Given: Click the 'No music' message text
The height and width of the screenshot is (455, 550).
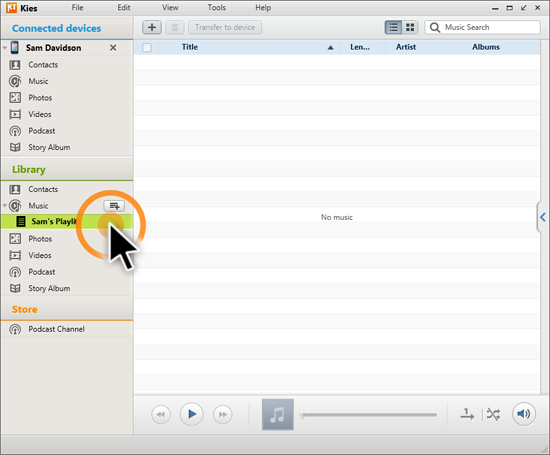Looking at the screenshot, I should tap(337, 218).
